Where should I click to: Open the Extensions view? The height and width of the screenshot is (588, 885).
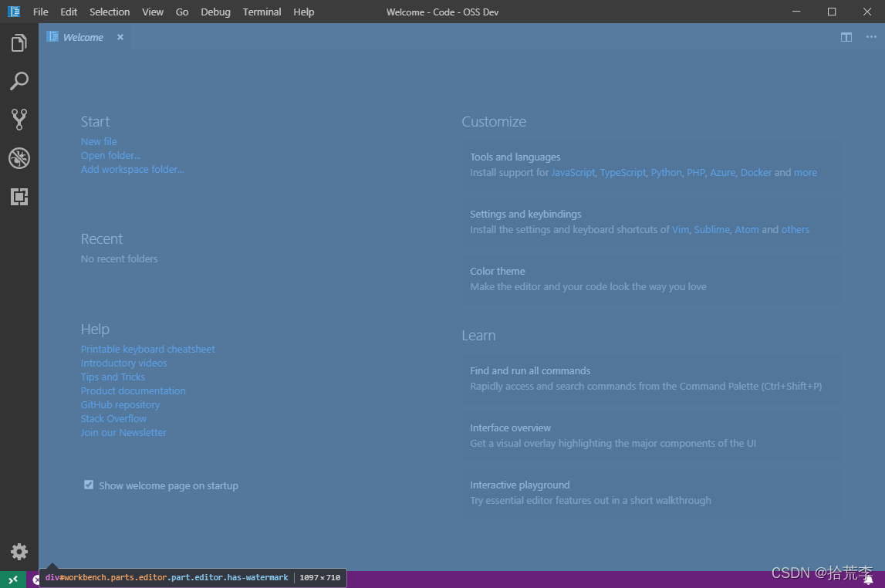coord(19,196)
